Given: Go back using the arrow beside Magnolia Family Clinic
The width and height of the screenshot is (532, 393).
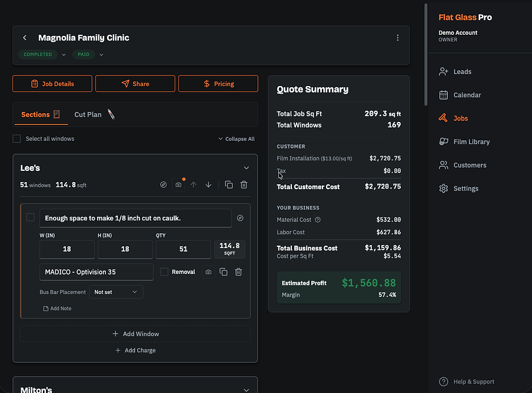Looking at the screenshot, I should coord(25,38).
